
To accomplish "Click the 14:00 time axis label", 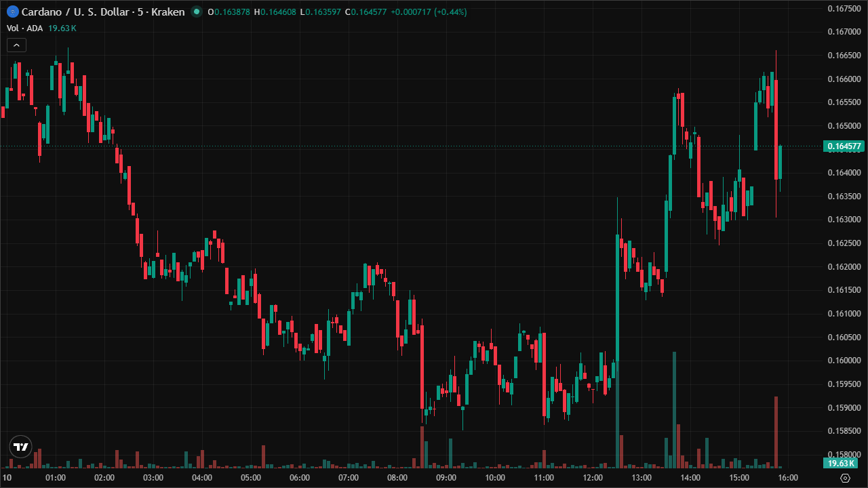I will [x=690, y=478].
